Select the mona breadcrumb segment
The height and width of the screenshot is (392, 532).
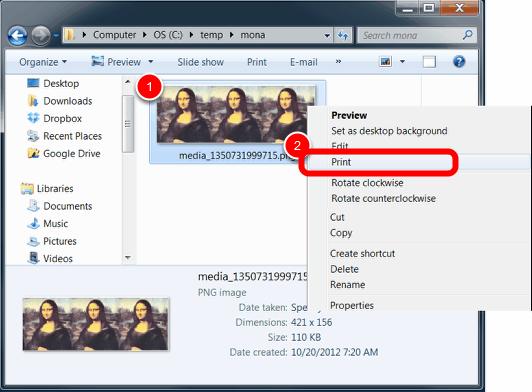[253, 35]
